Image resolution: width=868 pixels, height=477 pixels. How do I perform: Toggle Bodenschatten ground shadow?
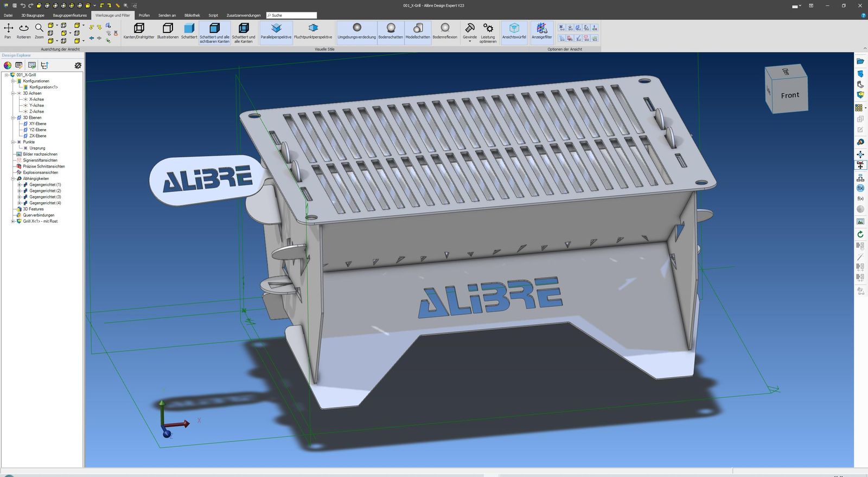[x=391, y=31]
